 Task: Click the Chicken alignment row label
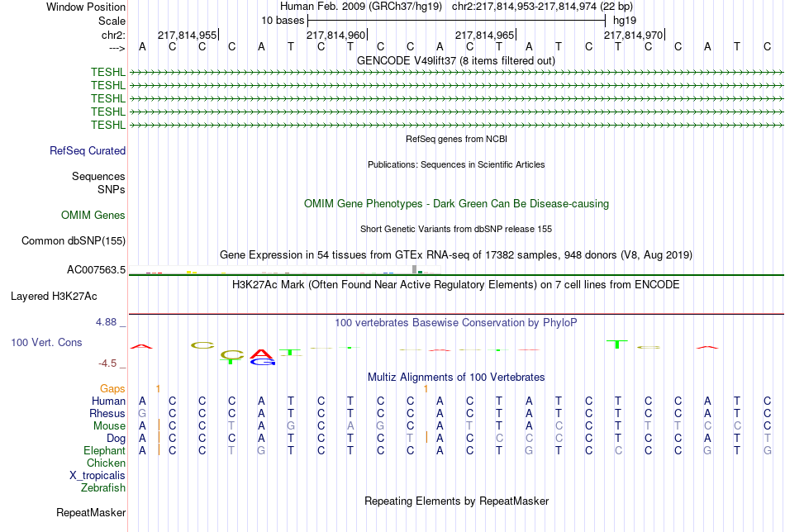106,463
